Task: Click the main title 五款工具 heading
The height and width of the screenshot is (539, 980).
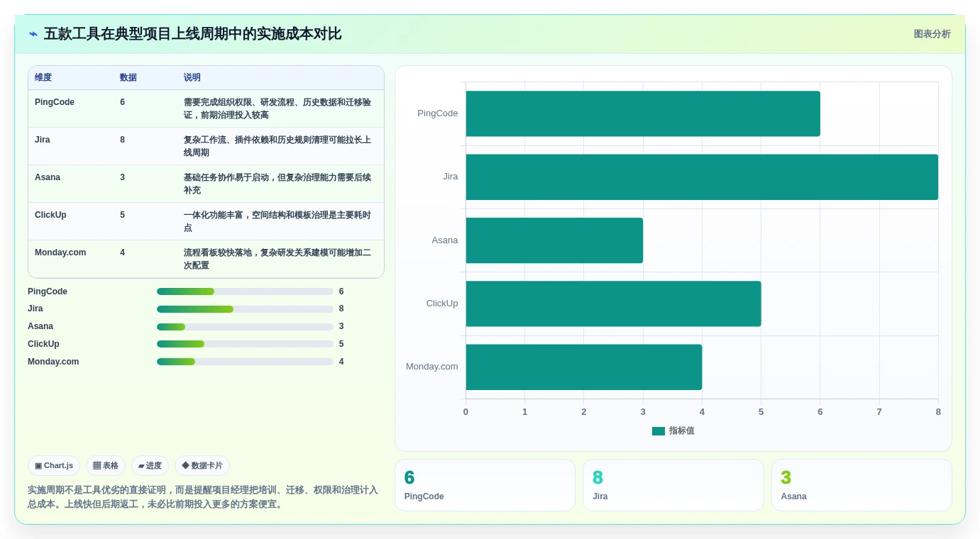Action: click(x=192, y=34)
